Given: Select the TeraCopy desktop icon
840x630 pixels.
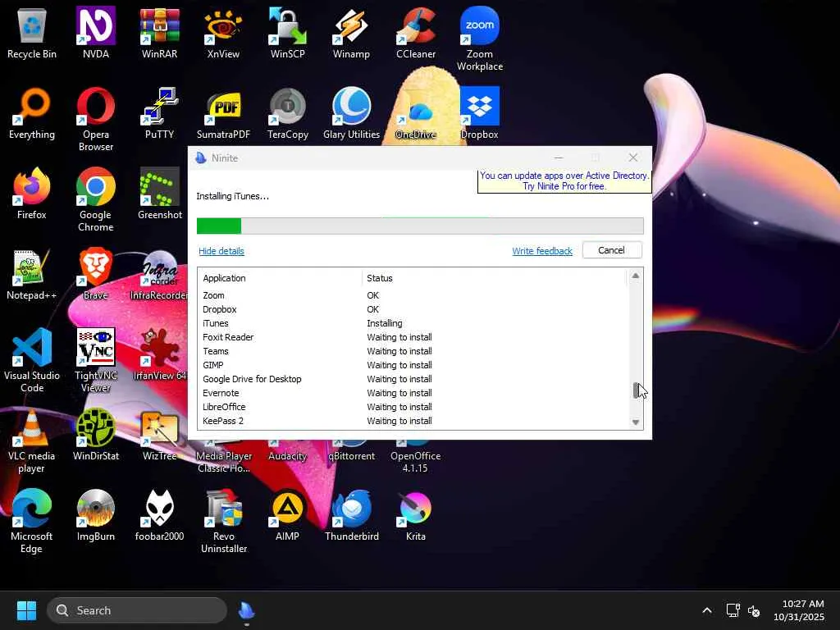Looking at the screenshot, I should (x=288, y=113).
